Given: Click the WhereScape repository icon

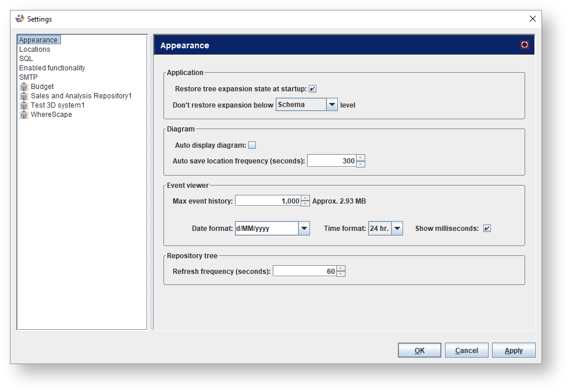Looking at the screenshot, I should pos(24,115).
